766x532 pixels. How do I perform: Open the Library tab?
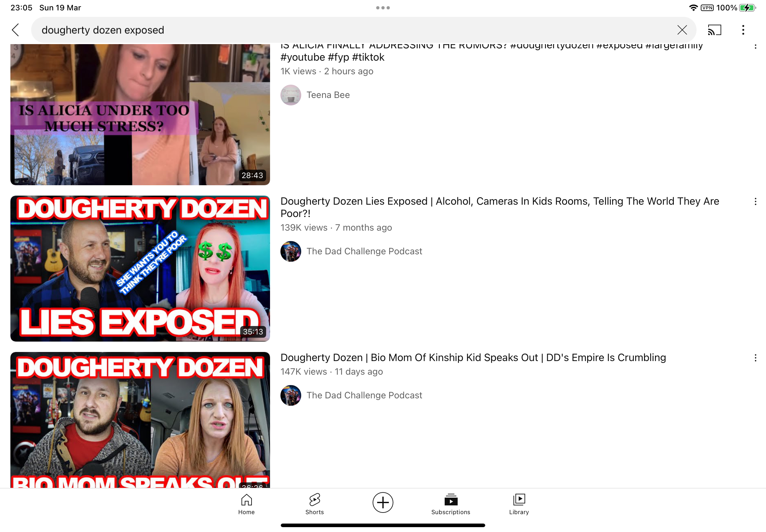tap(519, 504)
